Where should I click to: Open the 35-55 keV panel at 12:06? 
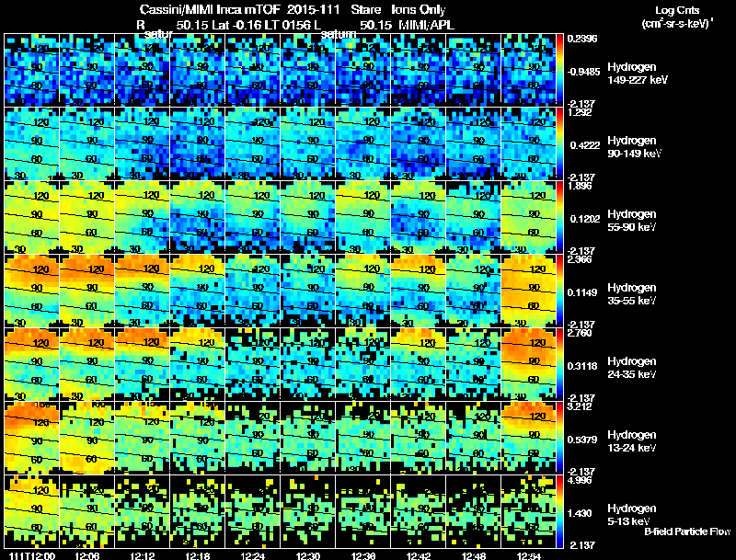(86, 291)
